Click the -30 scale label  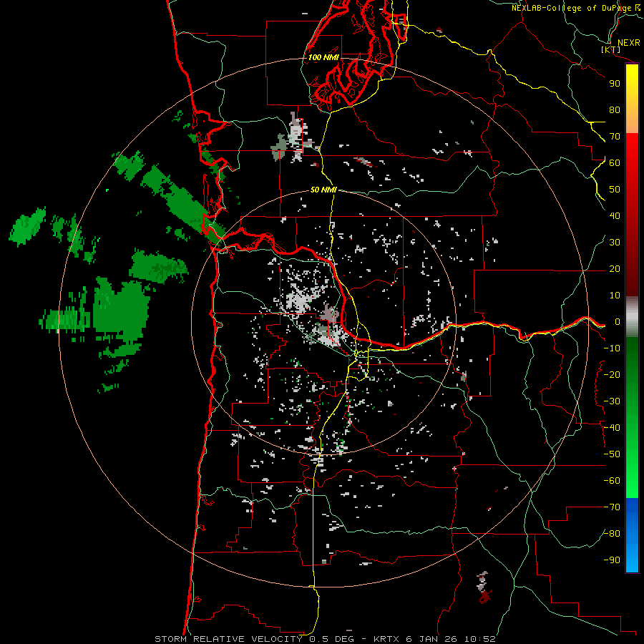click(612, 401)
